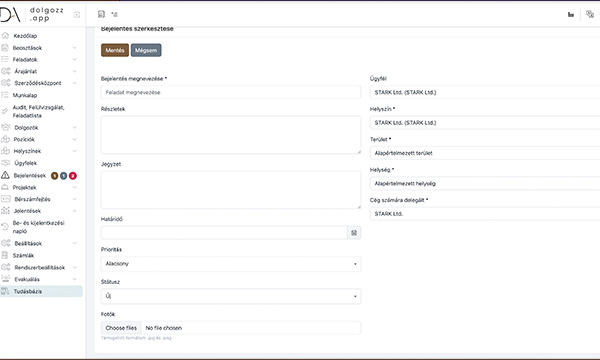Click the Projektek sidebar icon
This screenshot has height=360, width=600.
tap(5, 187)
